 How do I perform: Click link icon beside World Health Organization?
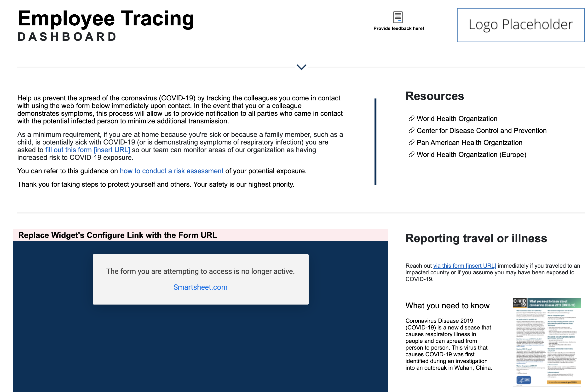point(411,119)
